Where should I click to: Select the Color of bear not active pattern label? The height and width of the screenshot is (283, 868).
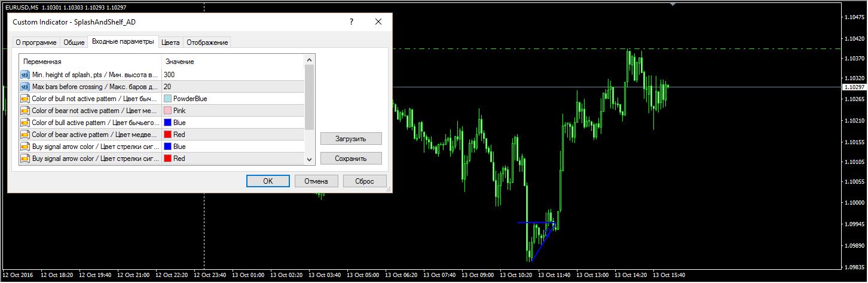click(x=96, y=111)
